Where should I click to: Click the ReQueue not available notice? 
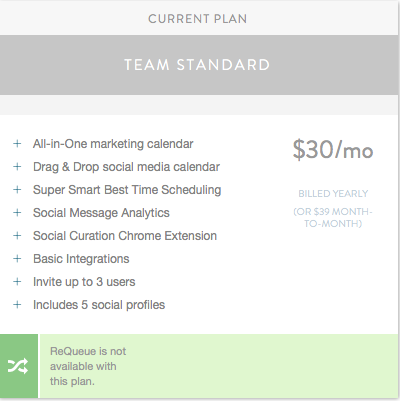point(88,366)
